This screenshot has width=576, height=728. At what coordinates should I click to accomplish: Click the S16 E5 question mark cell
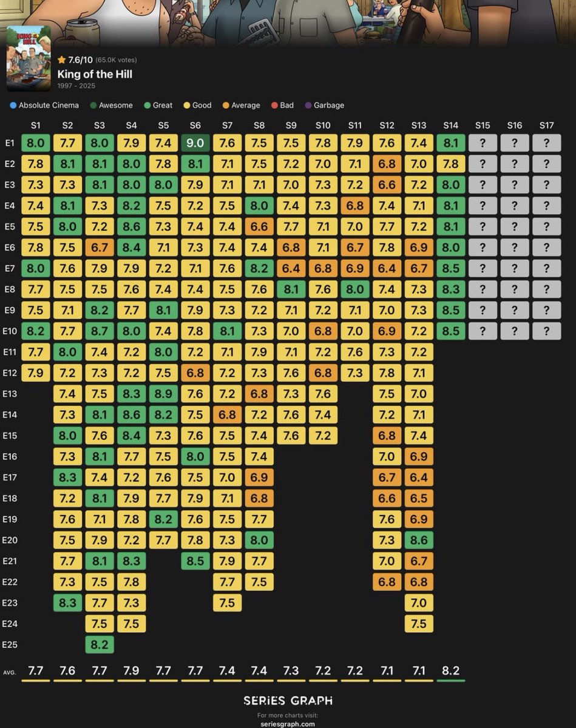[x=515, y=227]
